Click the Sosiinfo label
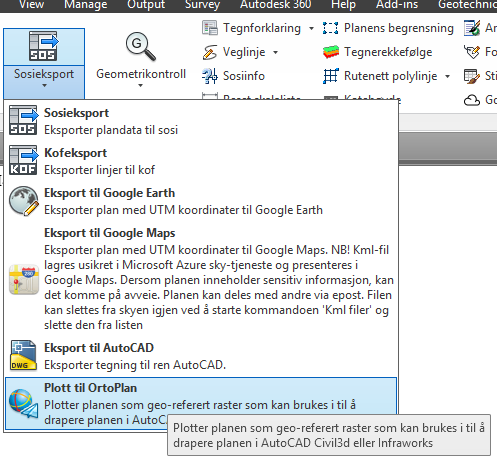Viewport: 497px width, 467px height. click(244, 76)
